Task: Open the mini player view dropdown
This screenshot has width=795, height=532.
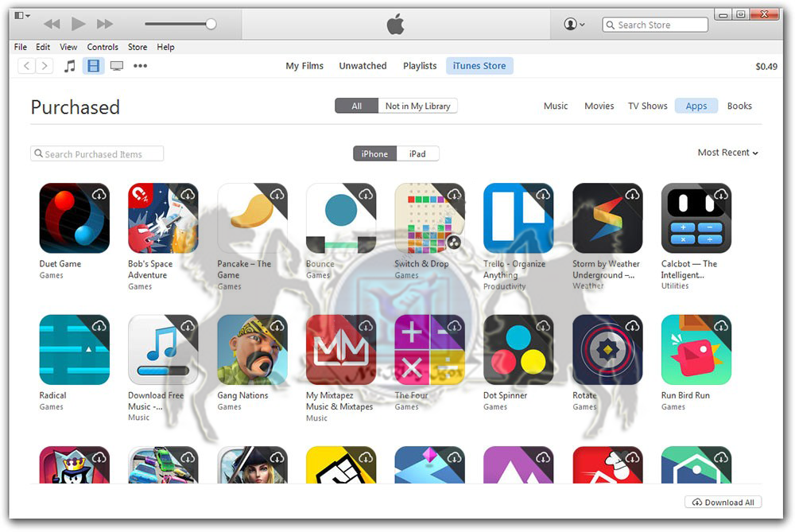Action: click(22, 16)
